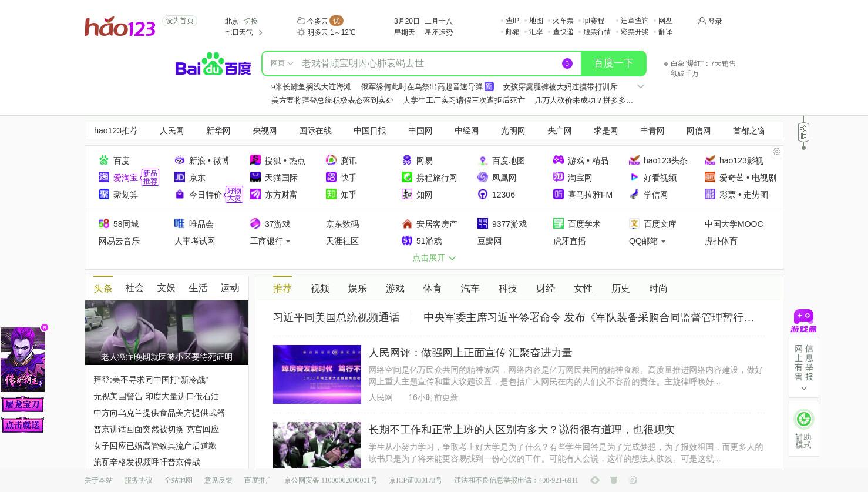
Task: Click the 新浪 eye icon
Action: click(x=180, y=160)
